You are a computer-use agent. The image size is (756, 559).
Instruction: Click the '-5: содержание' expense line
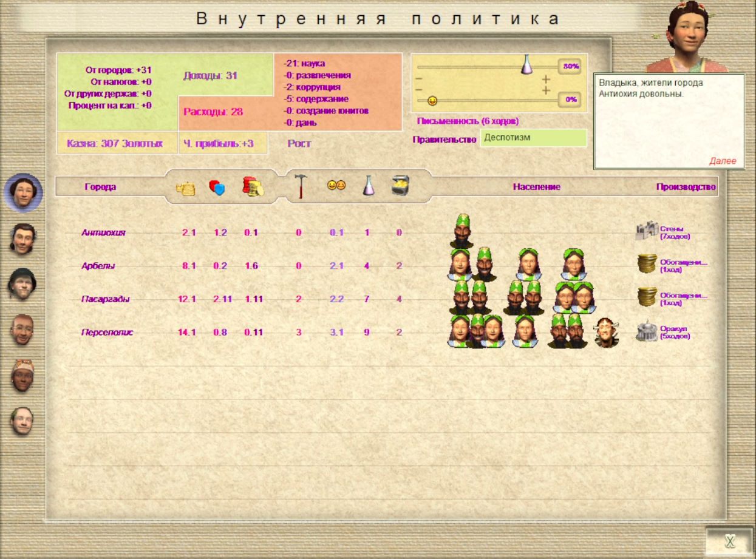tap(315, 99)
